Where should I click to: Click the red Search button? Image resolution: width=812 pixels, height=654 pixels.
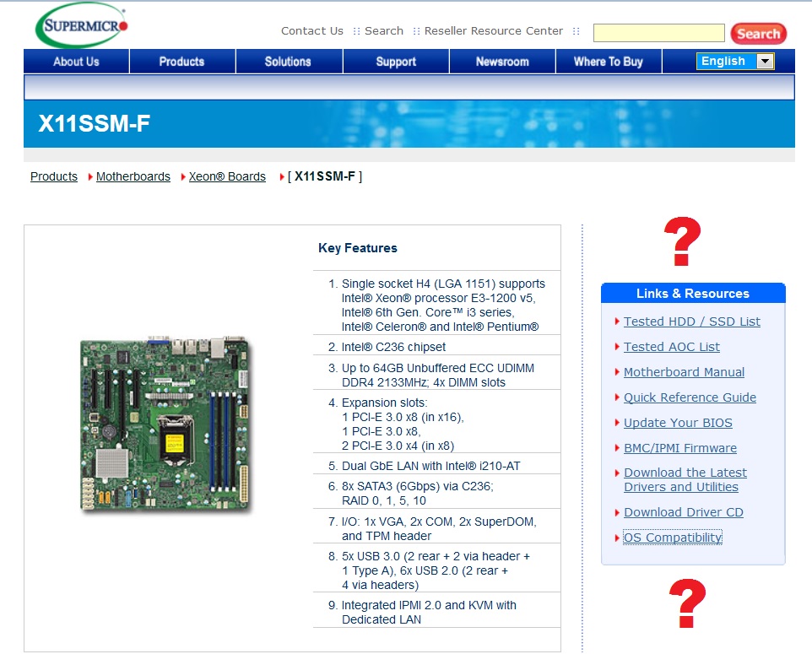pyautogui.click(x=759, y=34)
